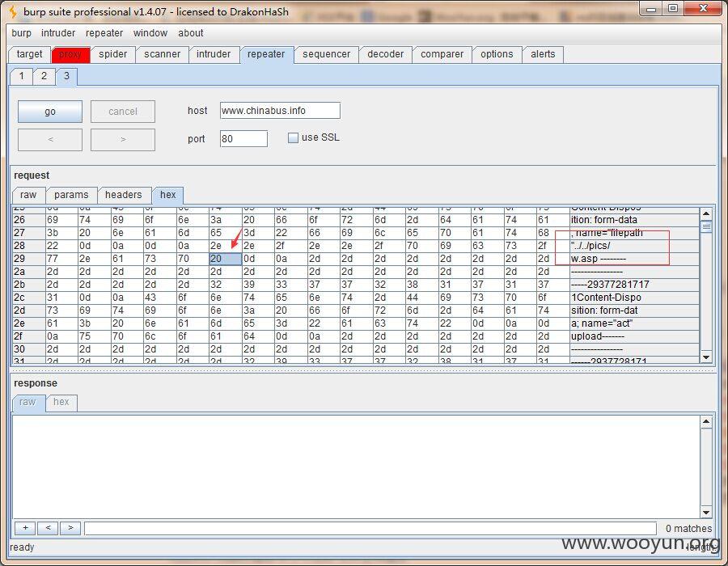Select repeater request tab 2

(x=44, y=76)
